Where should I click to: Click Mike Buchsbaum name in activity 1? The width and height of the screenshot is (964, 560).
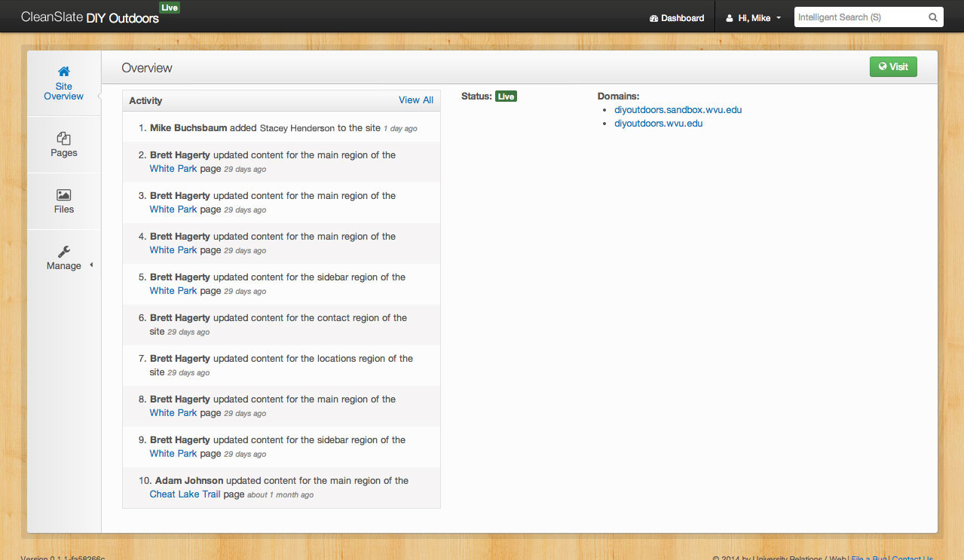tap(188, 128)
